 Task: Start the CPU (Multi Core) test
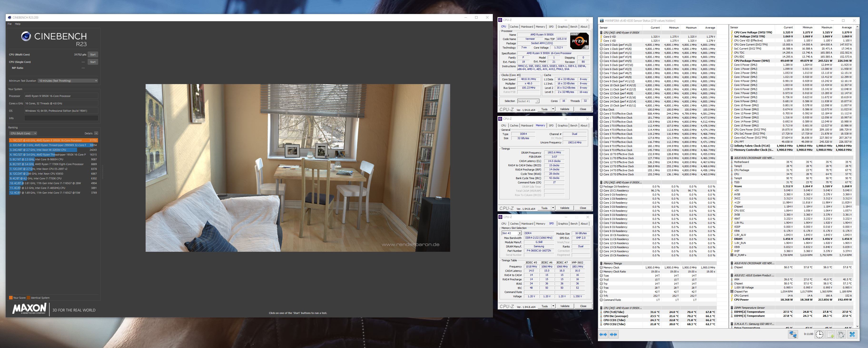(x=93, y=54)
